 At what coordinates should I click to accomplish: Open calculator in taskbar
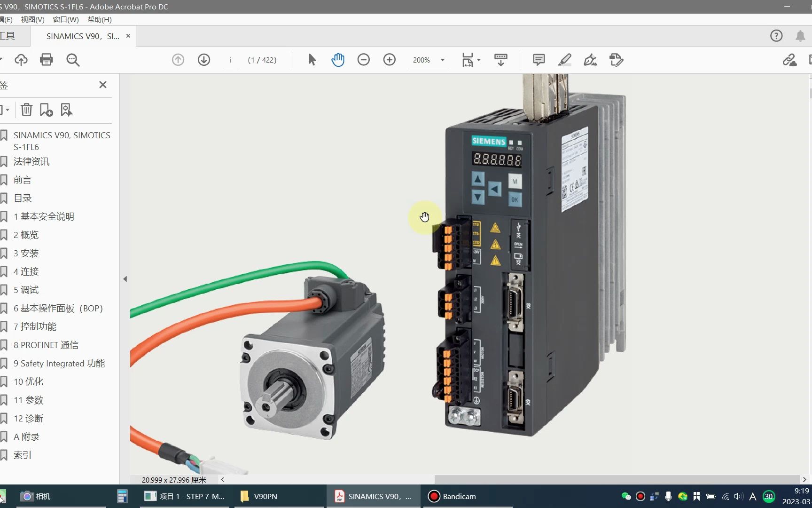click(x=123, y=496)
